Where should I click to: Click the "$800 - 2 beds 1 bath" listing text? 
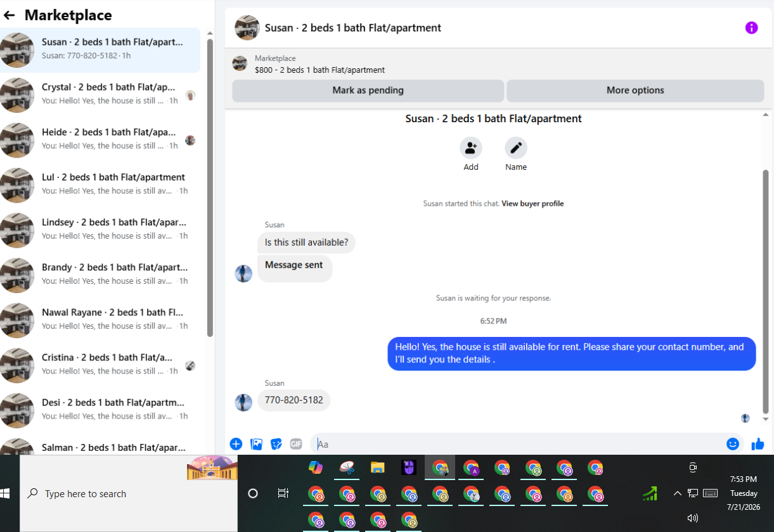pos(320,70)
